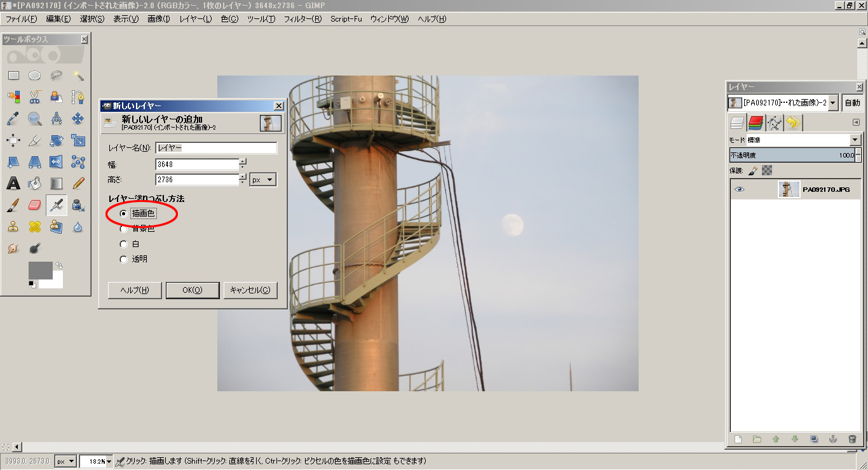Click the 幅 width input field
Viewport: 868px width, 470px height.
[197, 164]
